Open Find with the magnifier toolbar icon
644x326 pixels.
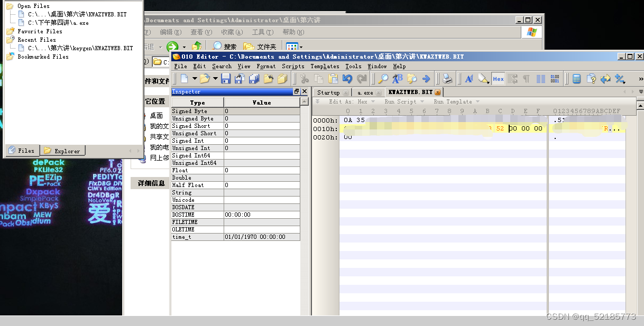click(383, 78)
